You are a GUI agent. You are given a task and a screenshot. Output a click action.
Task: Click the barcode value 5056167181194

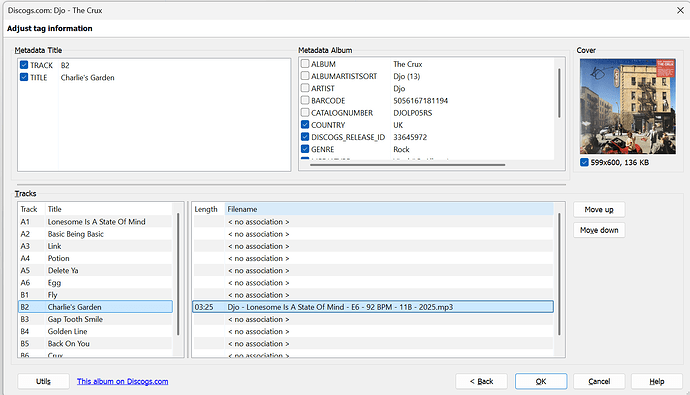[x=420, y=100]
